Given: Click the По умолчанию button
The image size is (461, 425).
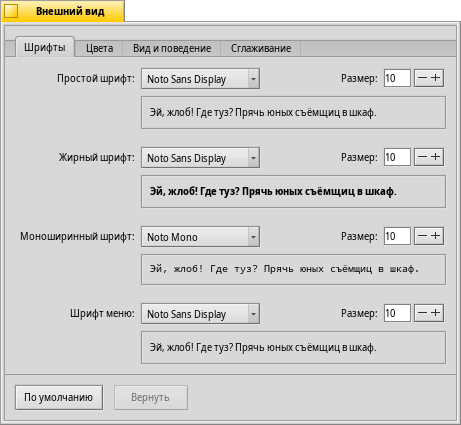Looking at the screenshot, I should [x=59, y=397].
